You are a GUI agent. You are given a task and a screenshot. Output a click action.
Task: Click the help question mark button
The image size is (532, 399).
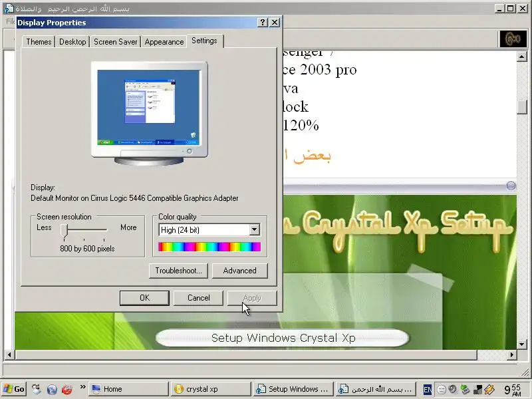(262, 23)
